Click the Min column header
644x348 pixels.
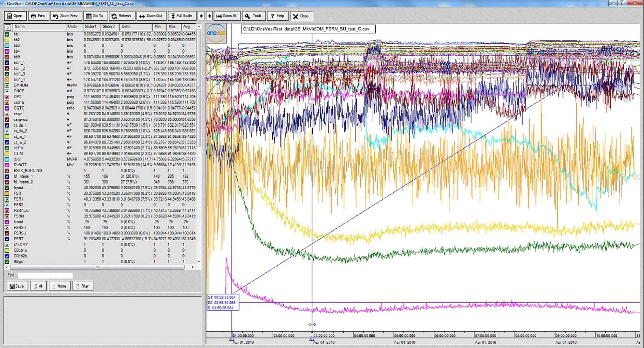click(x=160, y=27)
